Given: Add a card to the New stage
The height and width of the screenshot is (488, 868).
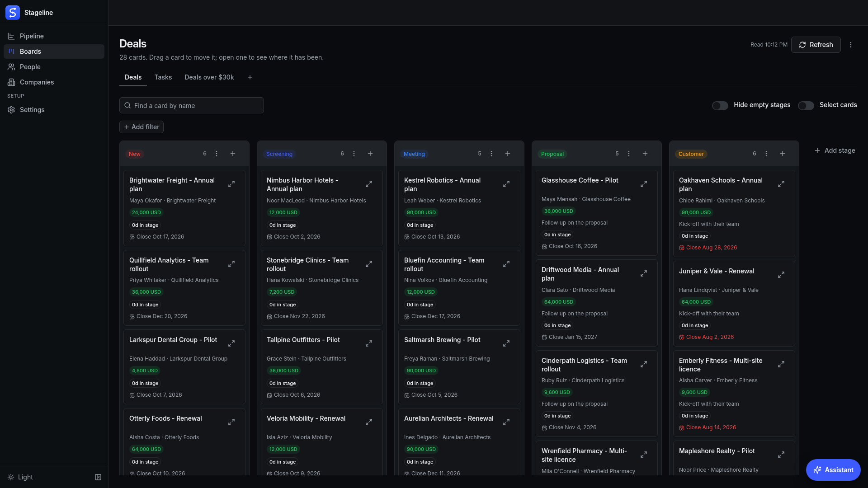Looking at the screenshot, I should pos(233,154).
